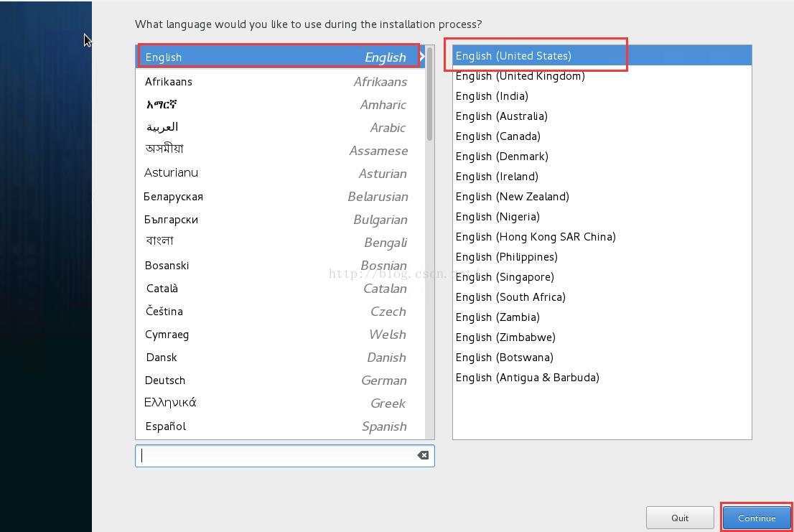Choose English (Australia) locale

tap(602, 116)
